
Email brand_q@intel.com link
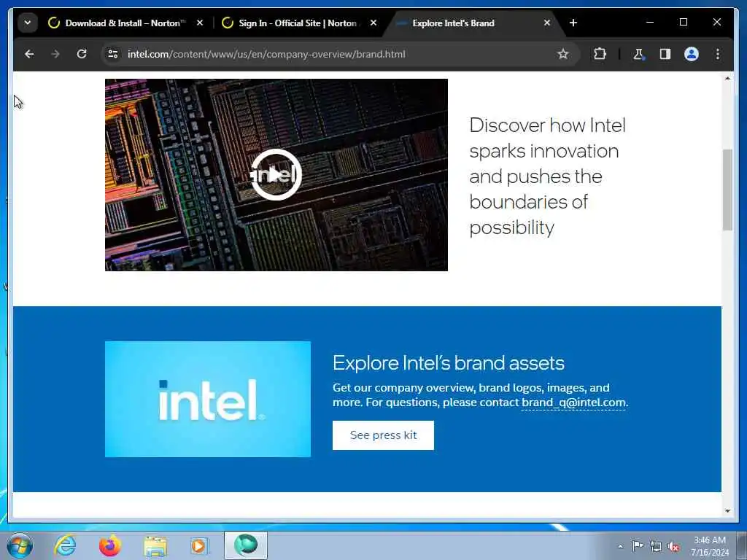pyautogui.click(x=573, y=402)
